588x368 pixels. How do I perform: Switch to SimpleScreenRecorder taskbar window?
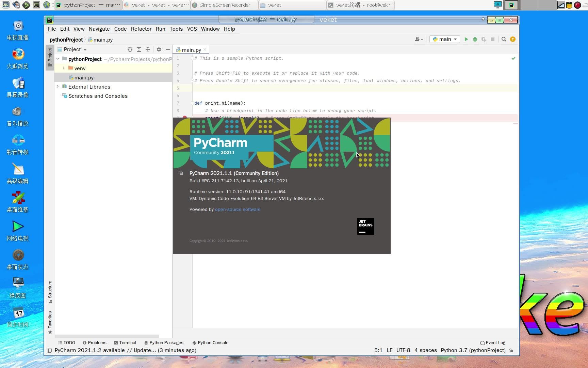[225, 5]
